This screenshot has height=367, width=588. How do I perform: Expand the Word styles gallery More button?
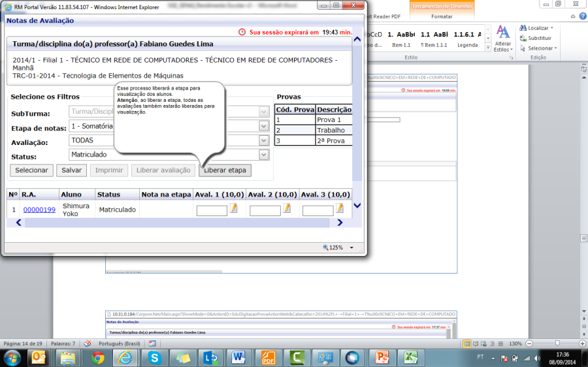488,48
